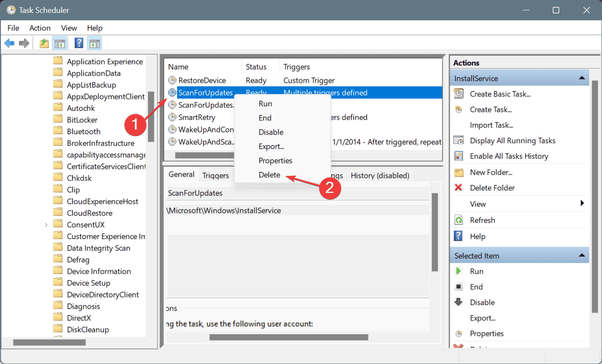Click the black End square icon under Selected Item
Viewport: 602px width, 364px height.
pos(459,287)
